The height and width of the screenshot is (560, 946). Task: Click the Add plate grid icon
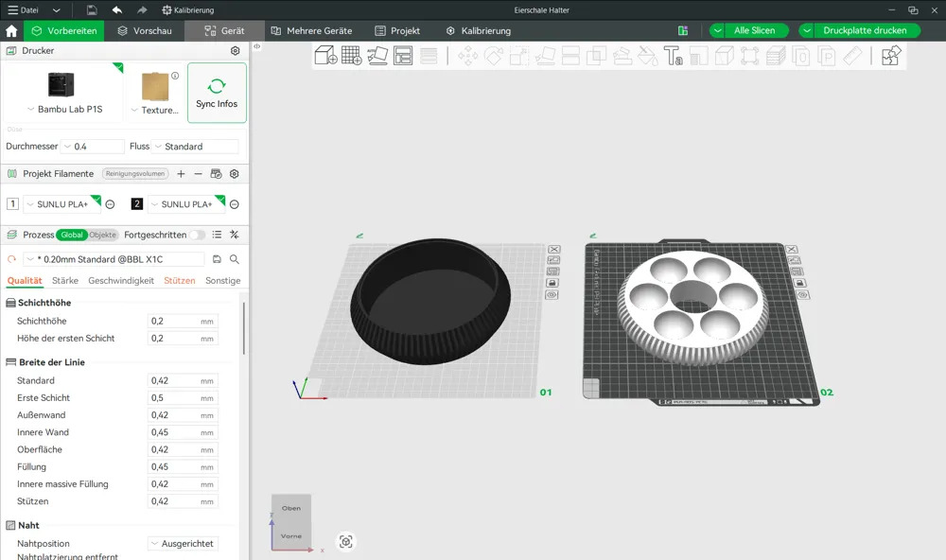pyautogui.click(x=351, y=56)
